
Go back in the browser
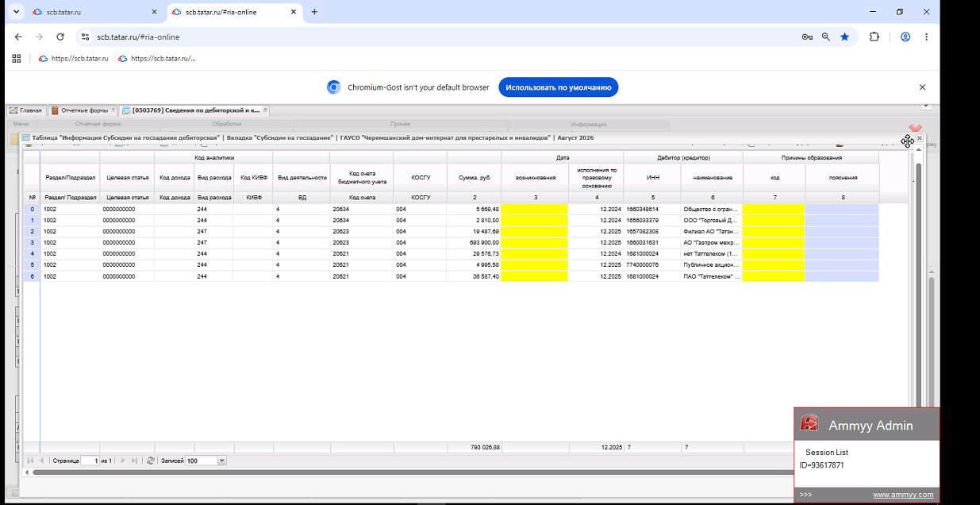18,37
